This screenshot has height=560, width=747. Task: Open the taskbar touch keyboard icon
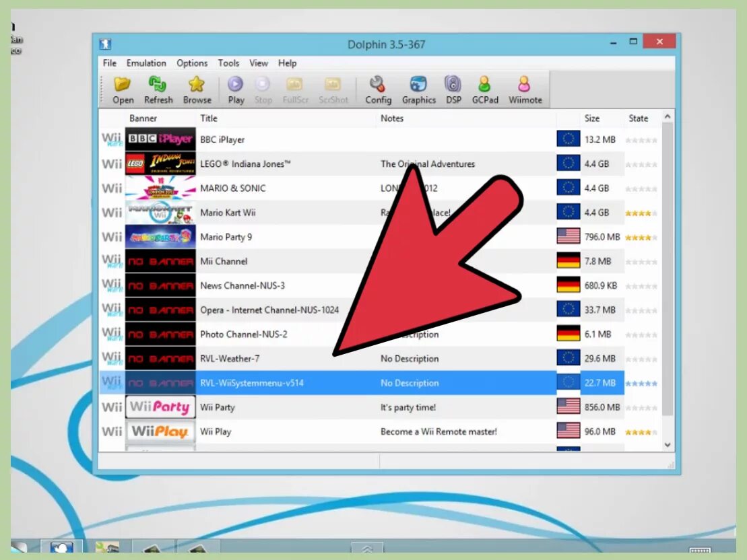[x=700, y=550]
